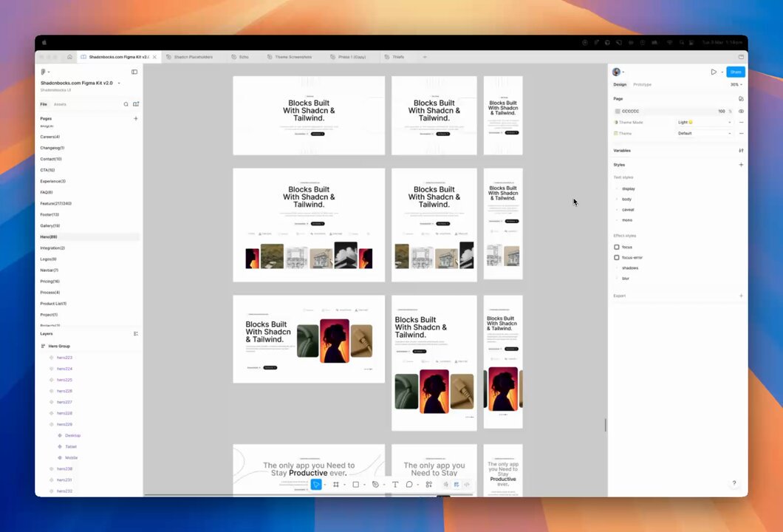Image resolution: width=783 pixels, height=532 pixels.
Task: Select the Comment tool
Action: click(x=409, y=485)
